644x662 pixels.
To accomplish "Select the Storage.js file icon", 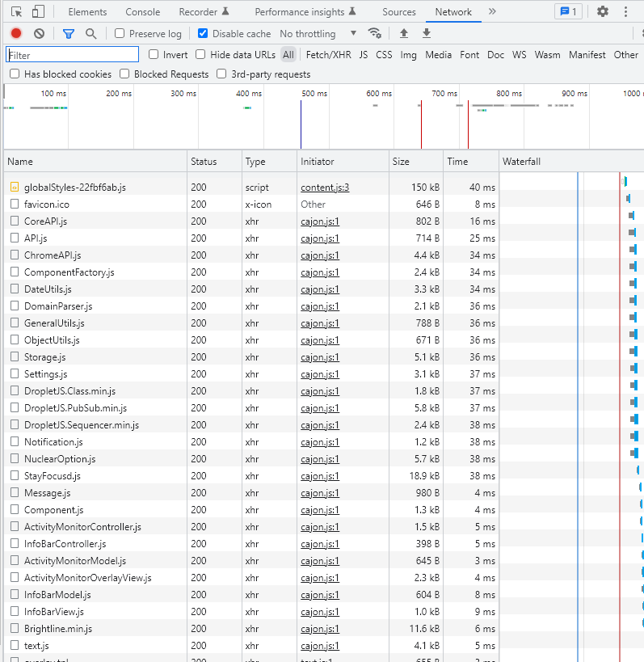I will click(x=15, y=356).
